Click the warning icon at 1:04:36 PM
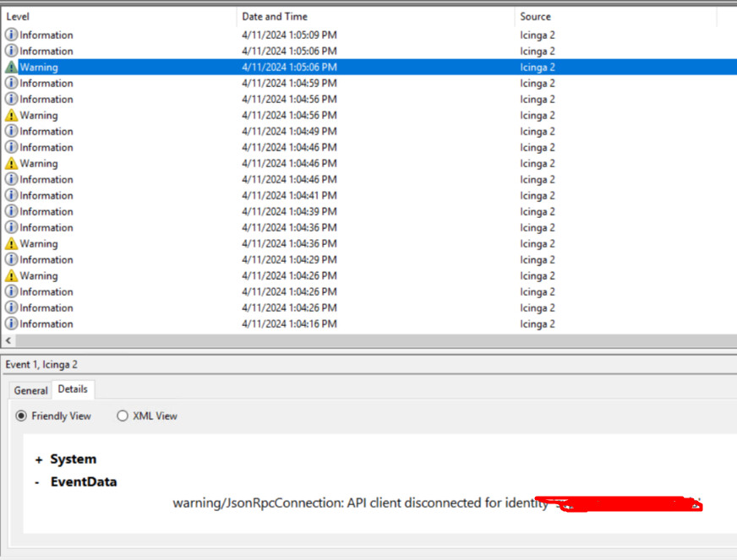 click(x=11, y=243)
